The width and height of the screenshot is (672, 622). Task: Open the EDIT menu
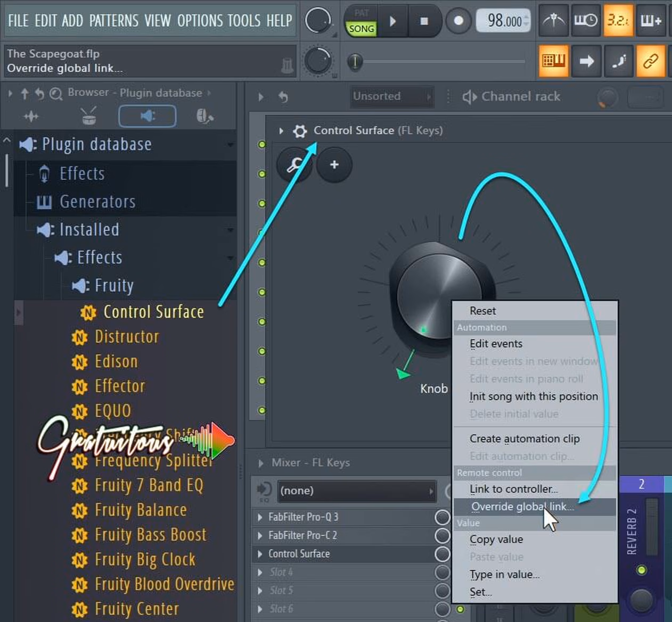click(45, 21)
